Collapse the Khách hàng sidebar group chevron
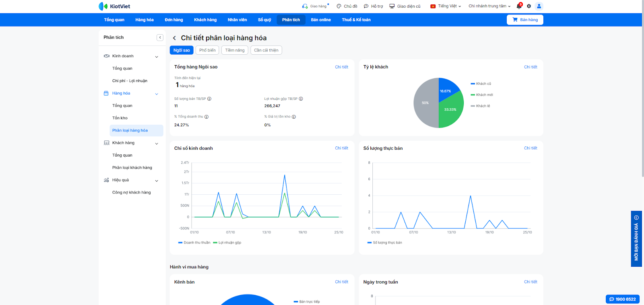Viewport: 644px width, 305px height. click(x=157, y=144)
